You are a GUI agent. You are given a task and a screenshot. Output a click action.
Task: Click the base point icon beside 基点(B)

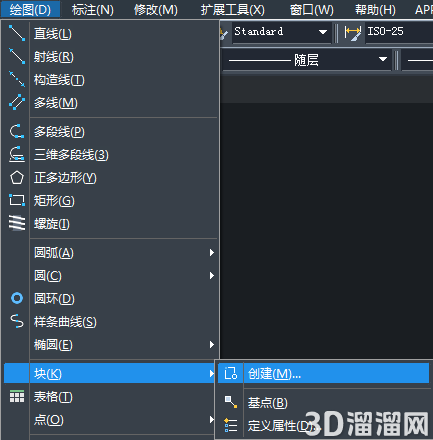(231, 402)
